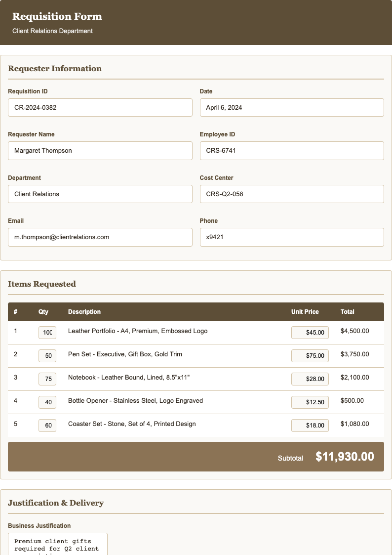Viewport: 392px width, 555px height.
Task: Adjust the Bottle Opener quantity of 40
Action: tap(47, 402)
